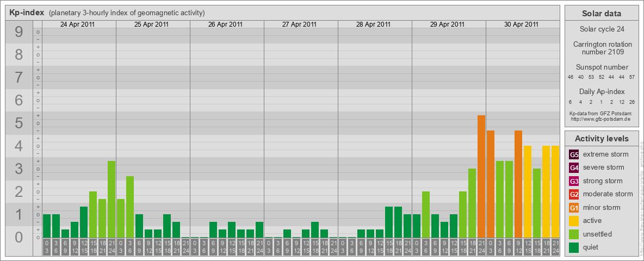Click the tallest orange bar, 29 Apr 21-24
The image size is (644, 261).
pyautogui.click(x=481, y=177)
